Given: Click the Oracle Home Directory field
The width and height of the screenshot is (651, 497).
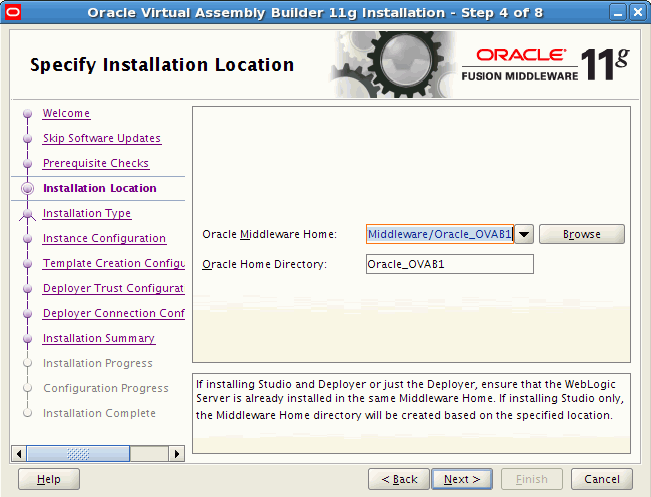Looking at the screenshot, I should [x=450, y=264].
